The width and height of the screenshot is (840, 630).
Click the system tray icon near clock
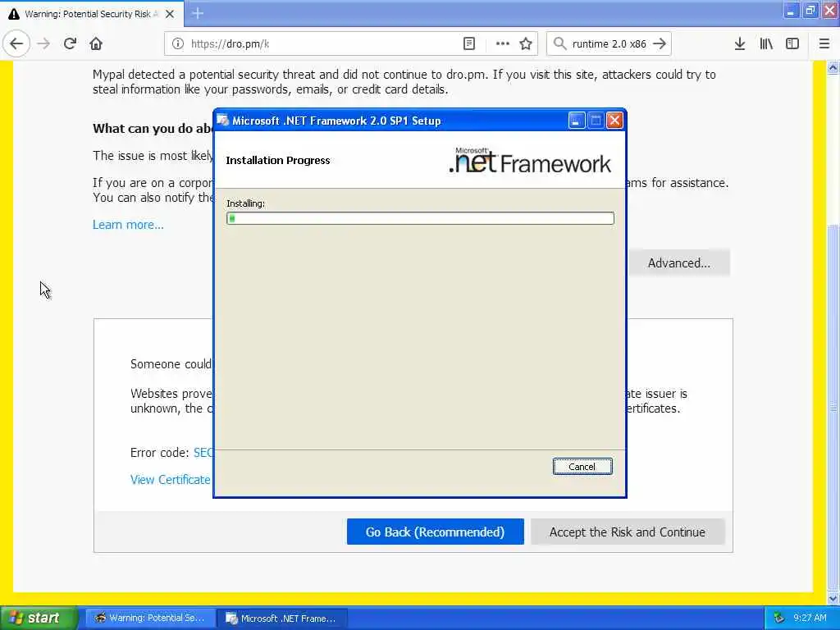779,619
